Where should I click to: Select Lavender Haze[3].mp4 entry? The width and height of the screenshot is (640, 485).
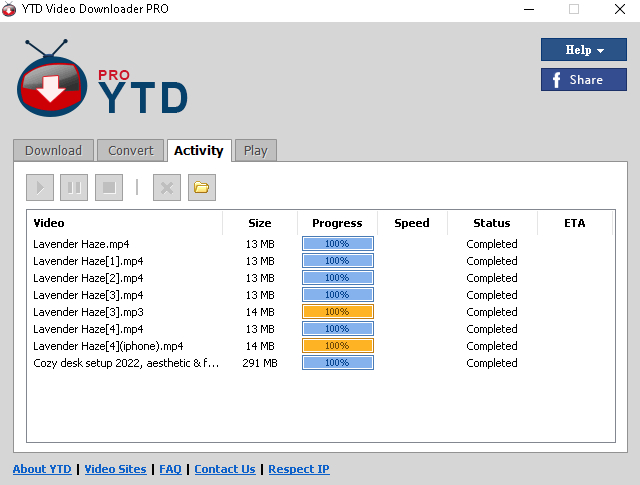coord(321,295)
